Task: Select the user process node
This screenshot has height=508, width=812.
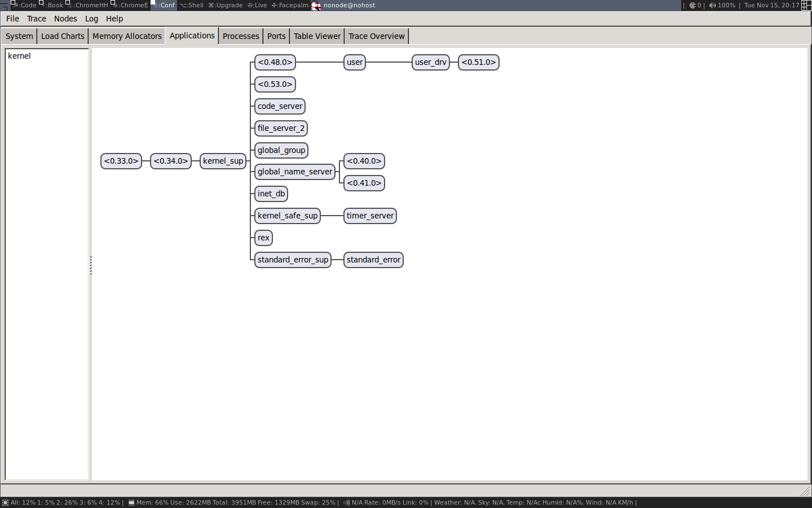Action: click(355, 62)
